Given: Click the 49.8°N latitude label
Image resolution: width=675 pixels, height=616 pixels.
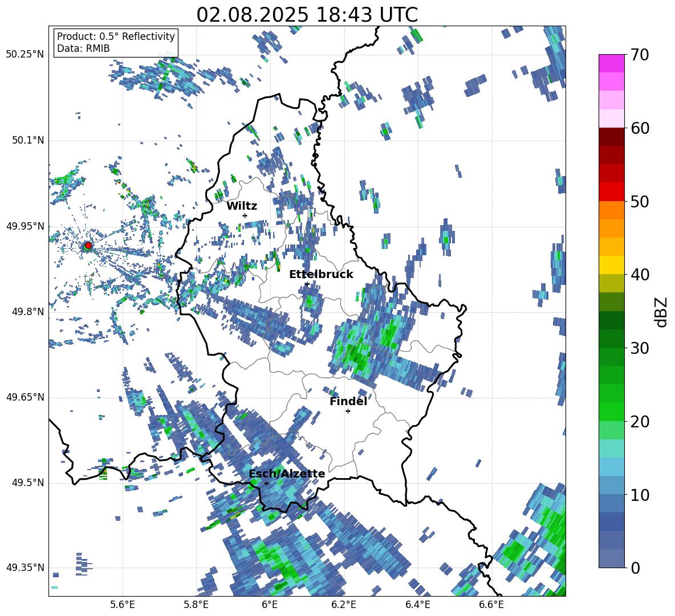Looking at the screenshot, I should [x=28, y=312].
